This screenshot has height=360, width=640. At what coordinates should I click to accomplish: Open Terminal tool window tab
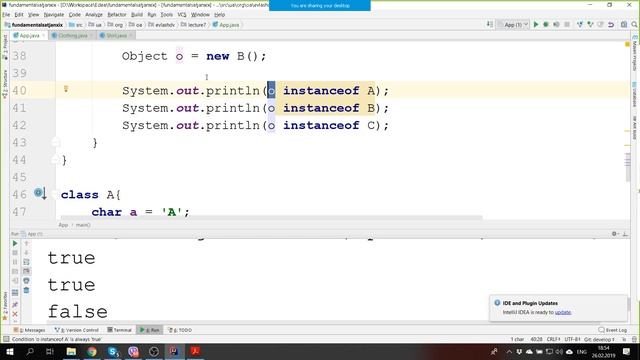coord(120,330)
